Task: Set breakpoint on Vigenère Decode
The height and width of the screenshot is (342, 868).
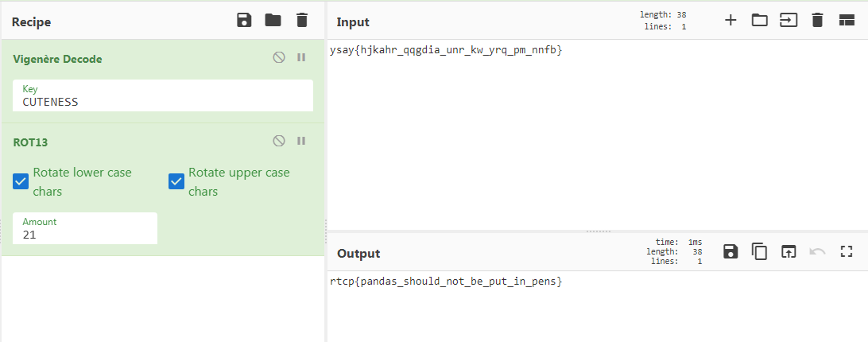Action: (301, 57)
